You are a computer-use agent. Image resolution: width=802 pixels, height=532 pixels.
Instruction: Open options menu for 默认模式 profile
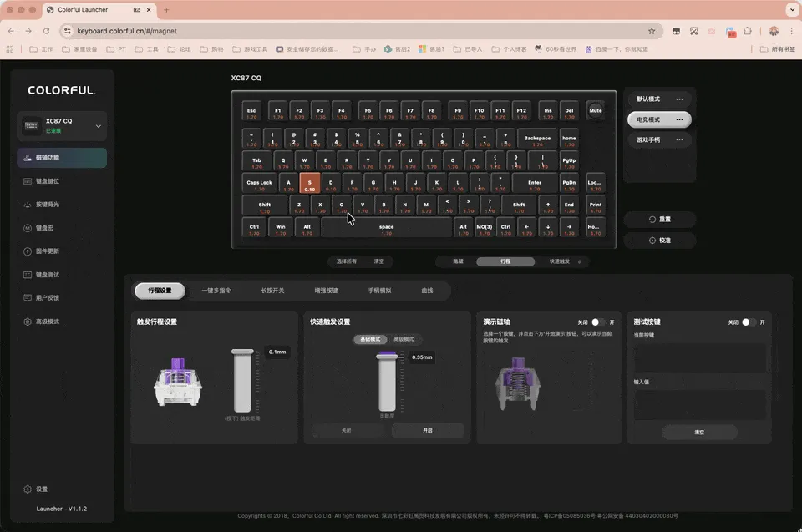[679, 99]
